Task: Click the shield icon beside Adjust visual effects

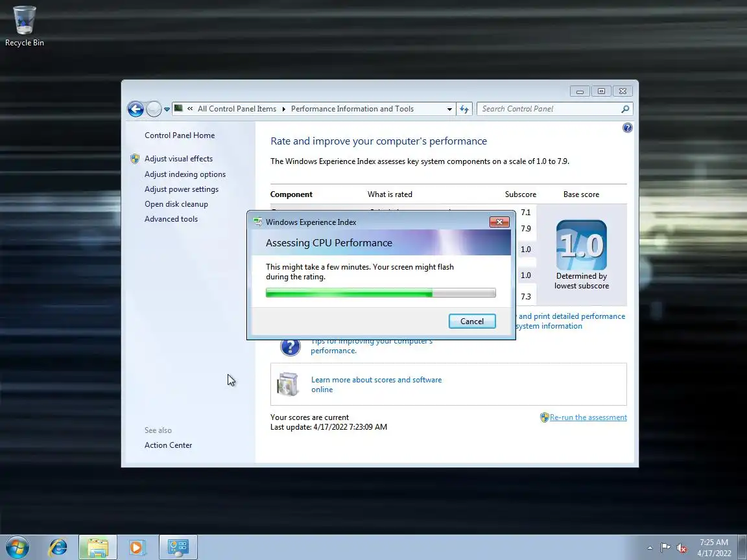Action: click(x=135, y=159)
